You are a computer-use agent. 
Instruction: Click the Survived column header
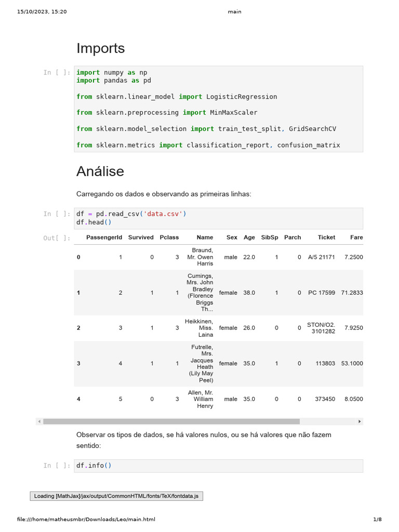[141, 237]
